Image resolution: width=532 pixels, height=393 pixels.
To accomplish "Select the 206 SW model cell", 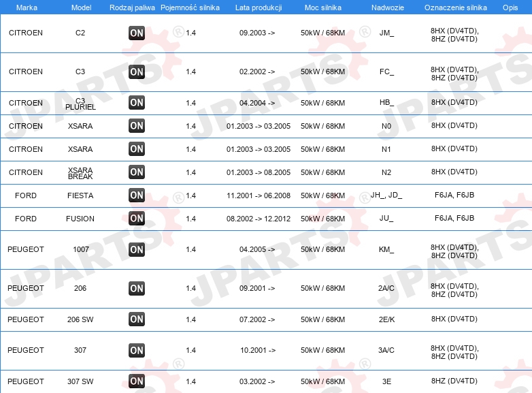I will (80, 319).
